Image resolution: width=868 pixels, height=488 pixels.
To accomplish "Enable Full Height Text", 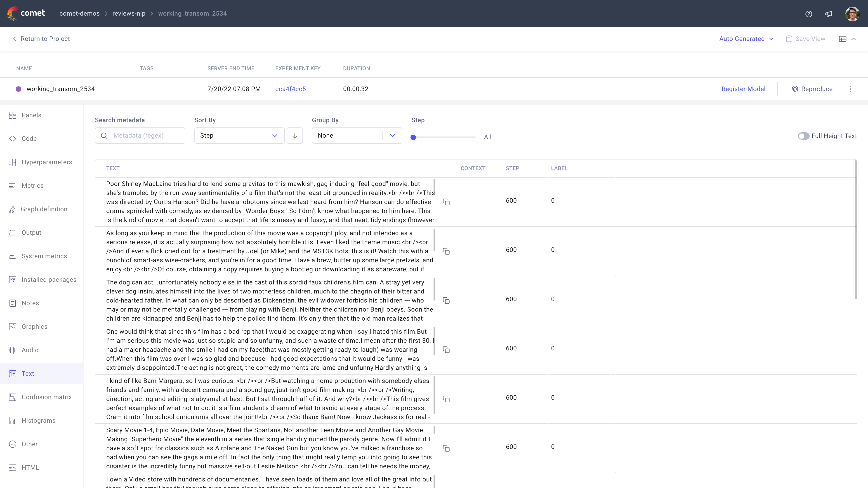I will click(804, 136).
